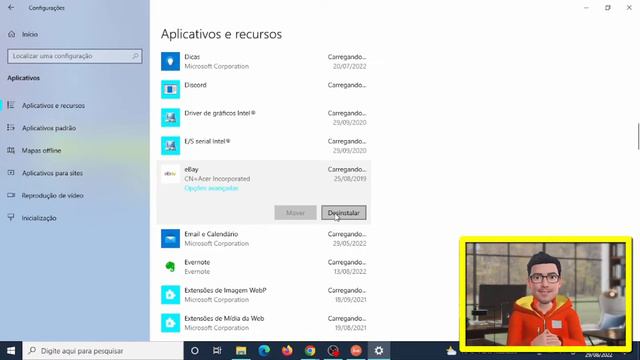Click CN=Acer Incorporated publisher text

[217, 179]
